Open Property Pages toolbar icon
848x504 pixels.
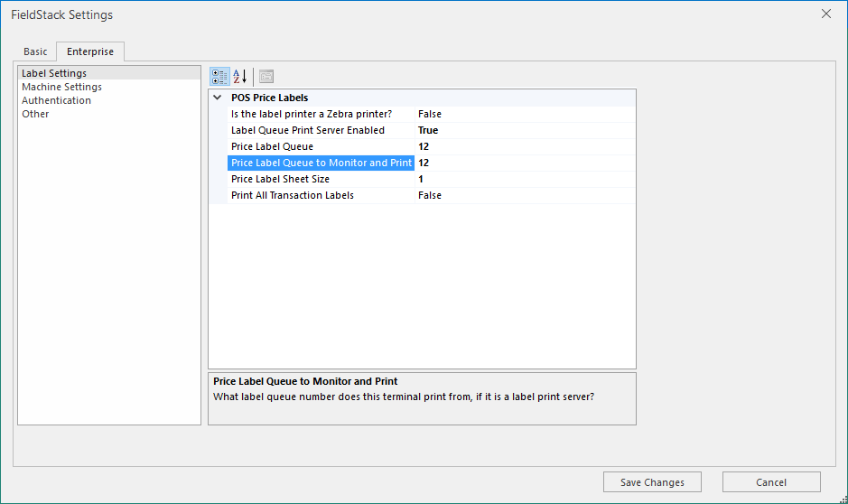[x=266, y=76]
